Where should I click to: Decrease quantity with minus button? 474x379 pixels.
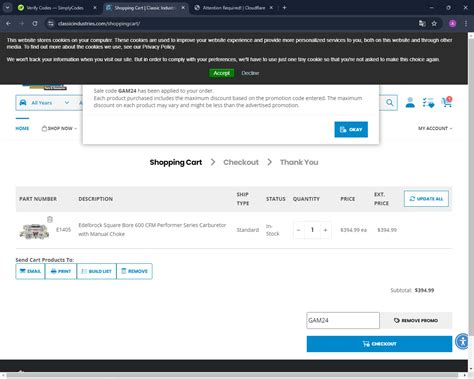298,230
